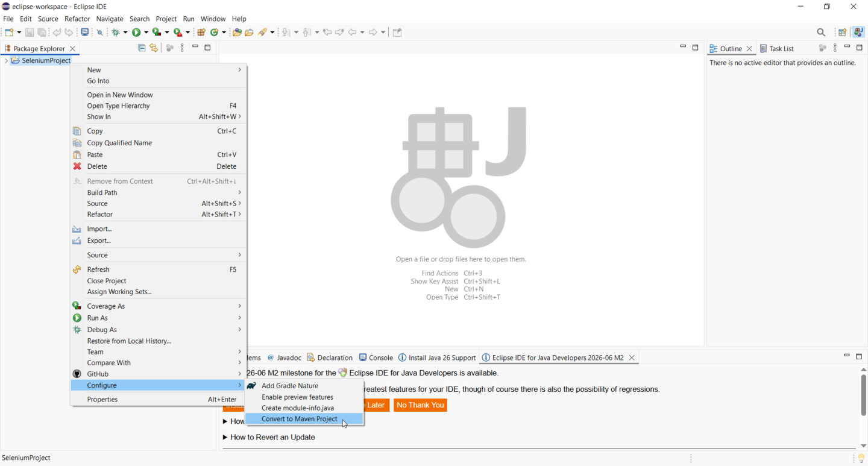Click the Forward navigation arrow icon
The image size is (868, 466).
click(373, 33)
